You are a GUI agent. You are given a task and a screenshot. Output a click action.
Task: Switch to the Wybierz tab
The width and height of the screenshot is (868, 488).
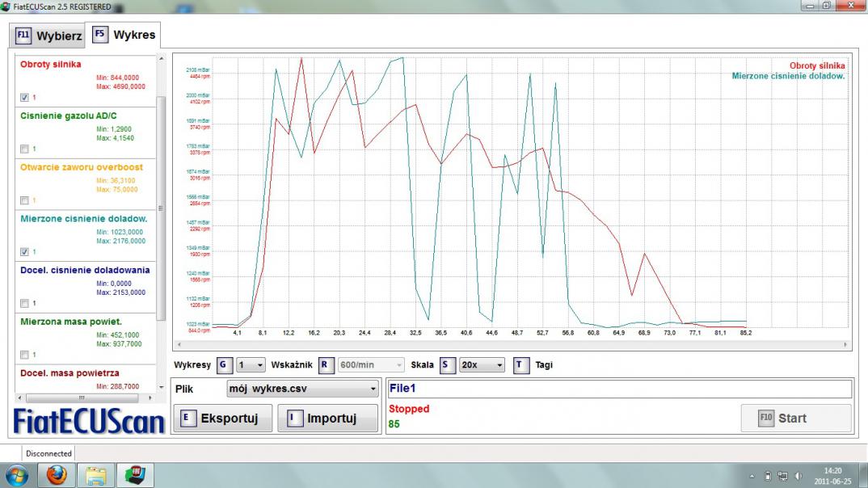click(48, 36)
